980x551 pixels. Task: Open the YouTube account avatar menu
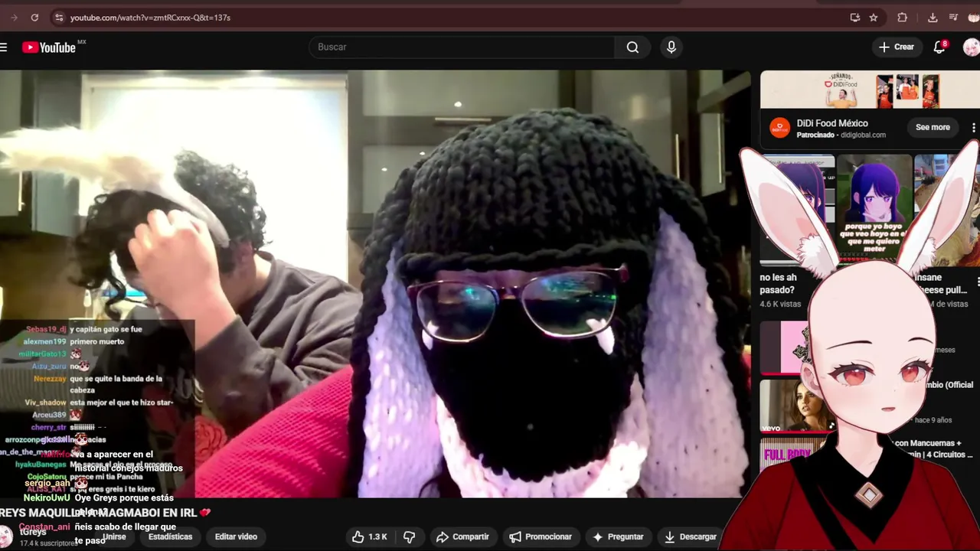[x=971, y=47]
